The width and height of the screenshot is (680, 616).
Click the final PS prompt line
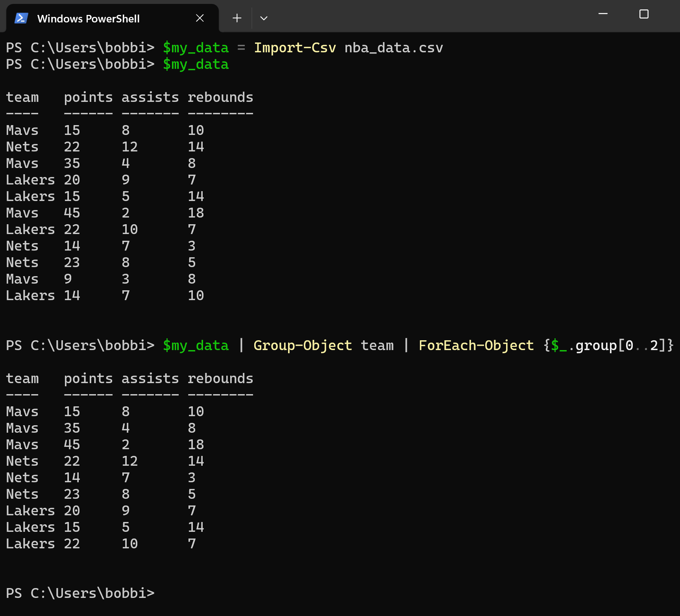(80, 593)
